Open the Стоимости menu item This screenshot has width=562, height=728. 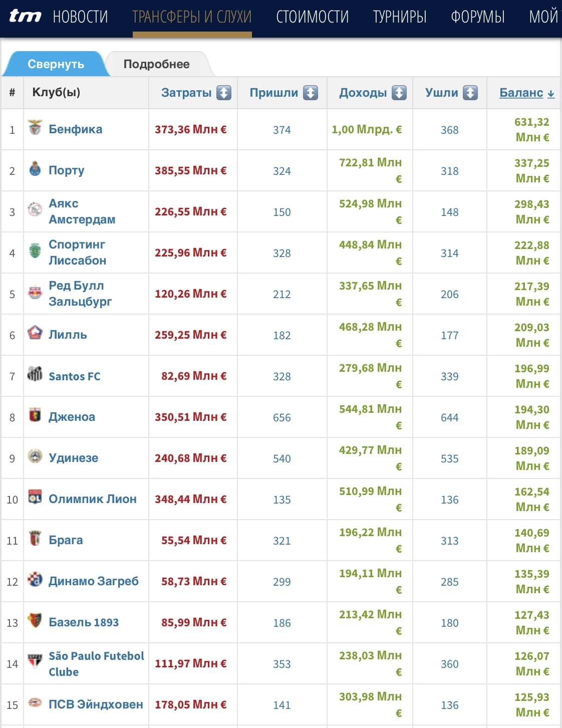click(313, 17)
